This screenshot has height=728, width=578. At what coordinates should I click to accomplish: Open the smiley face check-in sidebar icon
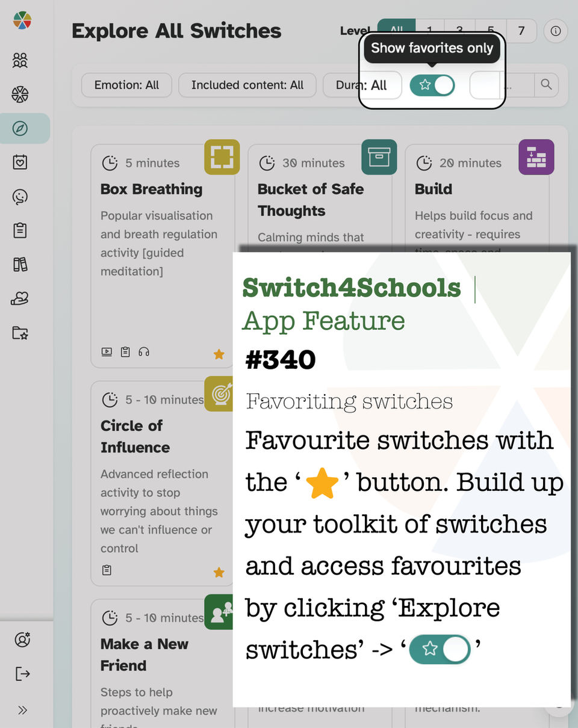pos(20,196)
